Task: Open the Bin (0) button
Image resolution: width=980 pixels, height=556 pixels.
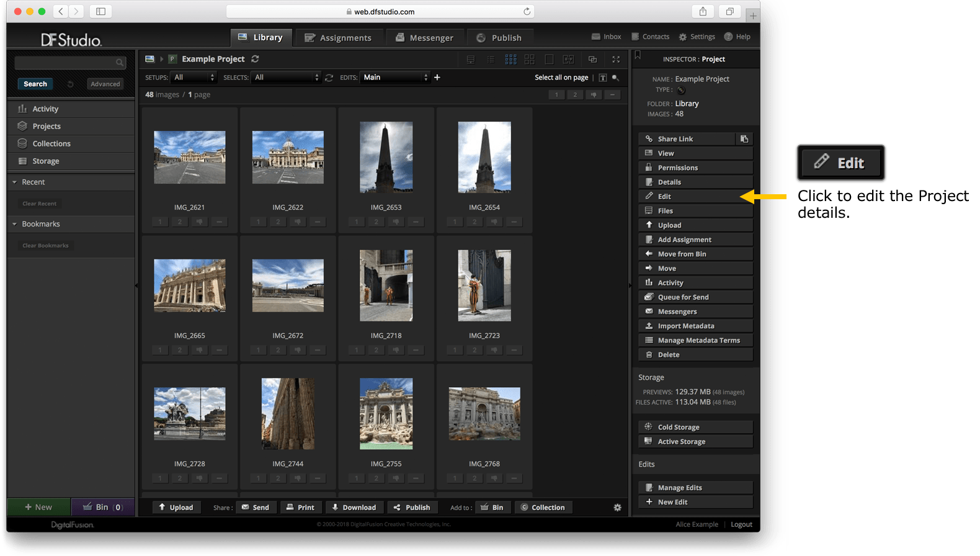Action: [102, 507]
